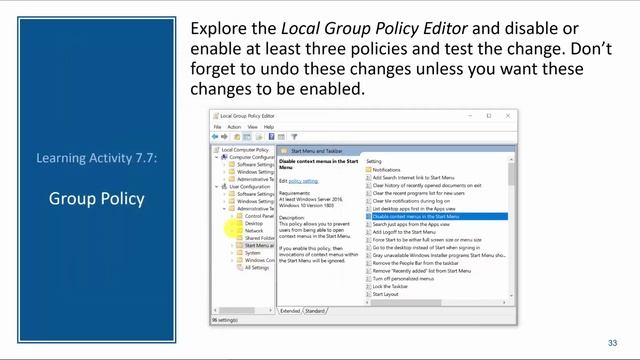The width and height of the screenshot is (640, 360).
Task: Select Windows Settings under Computer Configuration
Action: point(256,172)
